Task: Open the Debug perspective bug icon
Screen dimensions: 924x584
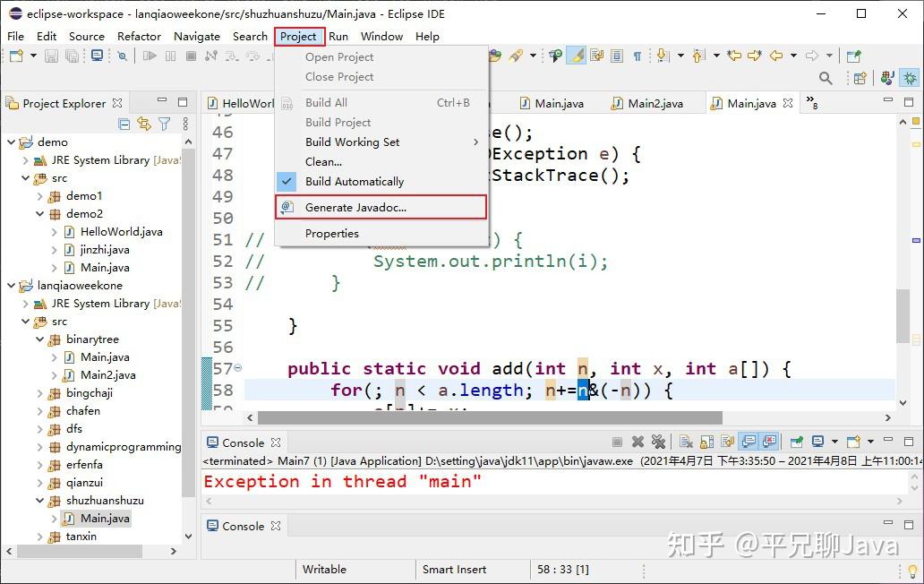Action: [908, 79]
